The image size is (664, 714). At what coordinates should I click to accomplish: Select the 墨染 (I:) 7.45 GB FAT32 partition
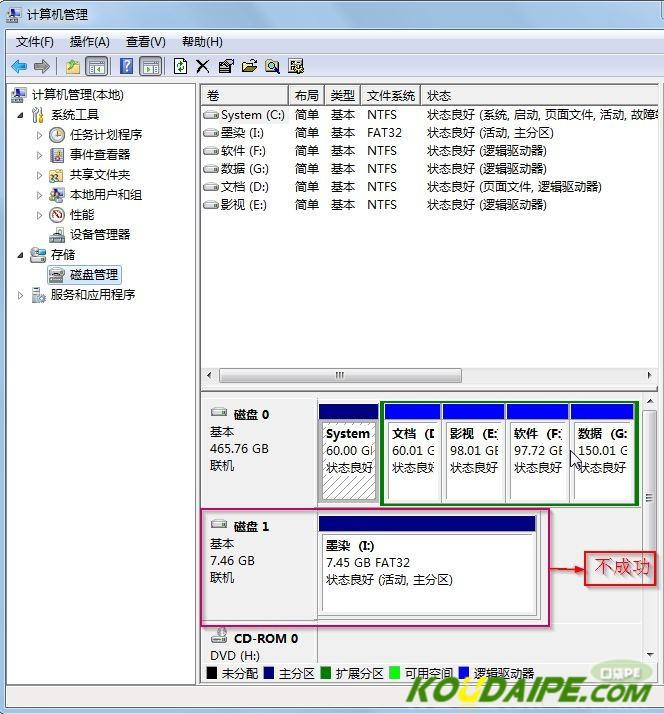coord(428,566)
